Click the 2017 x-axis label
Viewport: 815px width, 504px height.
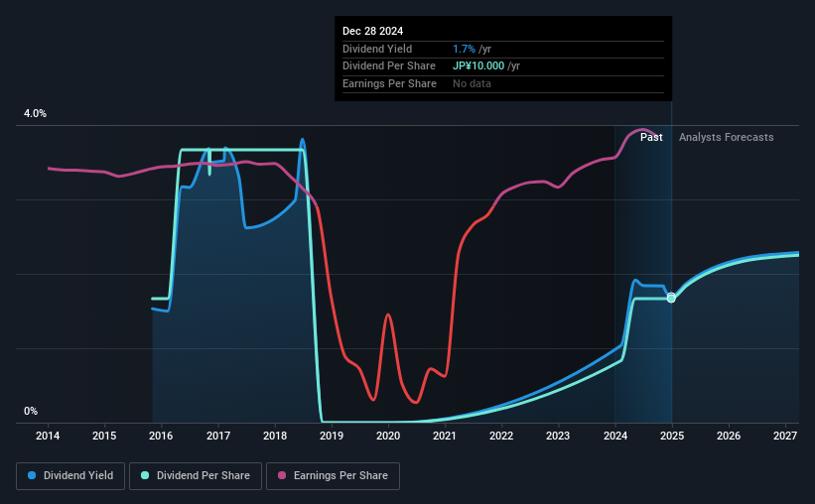217,436
